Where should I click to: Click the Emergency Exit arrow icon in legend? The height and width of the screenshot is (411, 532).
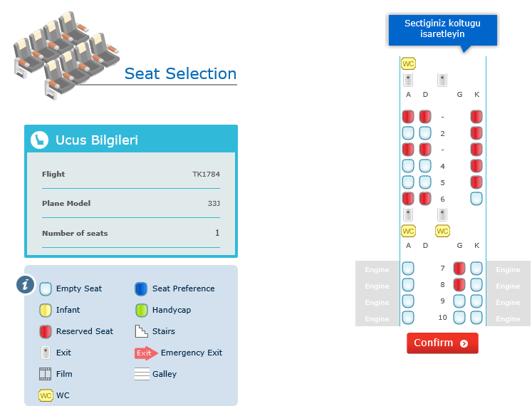click(145, 353)
